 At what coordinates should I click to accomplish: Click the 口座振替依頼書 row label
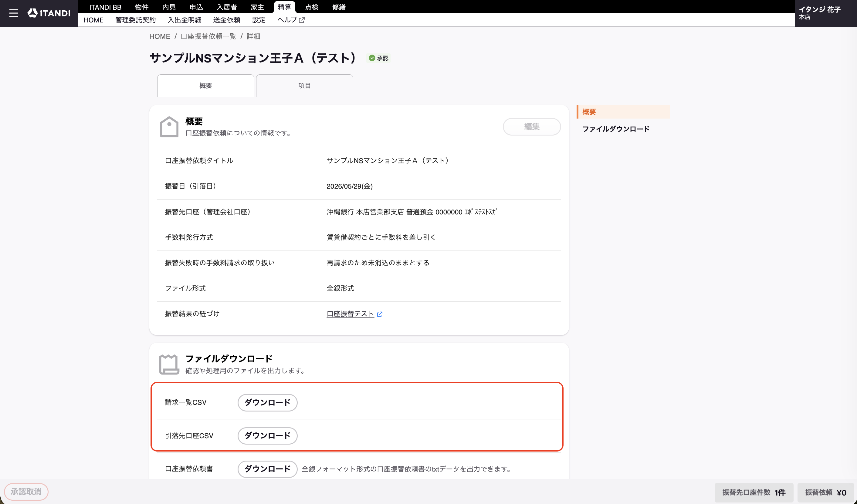[189, 469]
